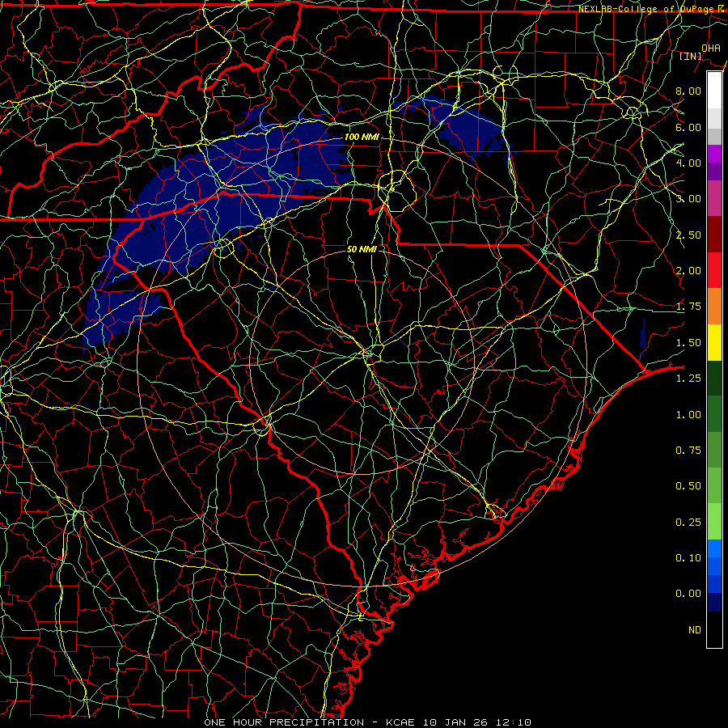Click the '2.00' scale label
728x728 pixels.
point(688,271)
